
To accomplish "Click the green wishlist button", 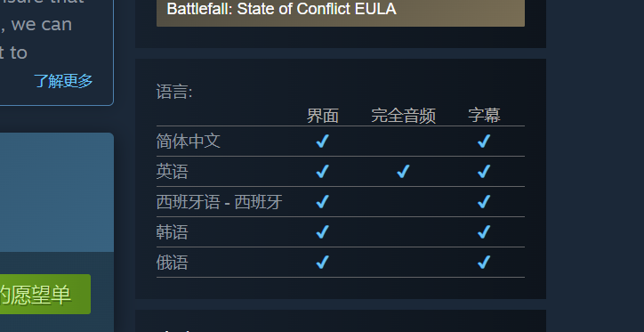I will 45,295.
